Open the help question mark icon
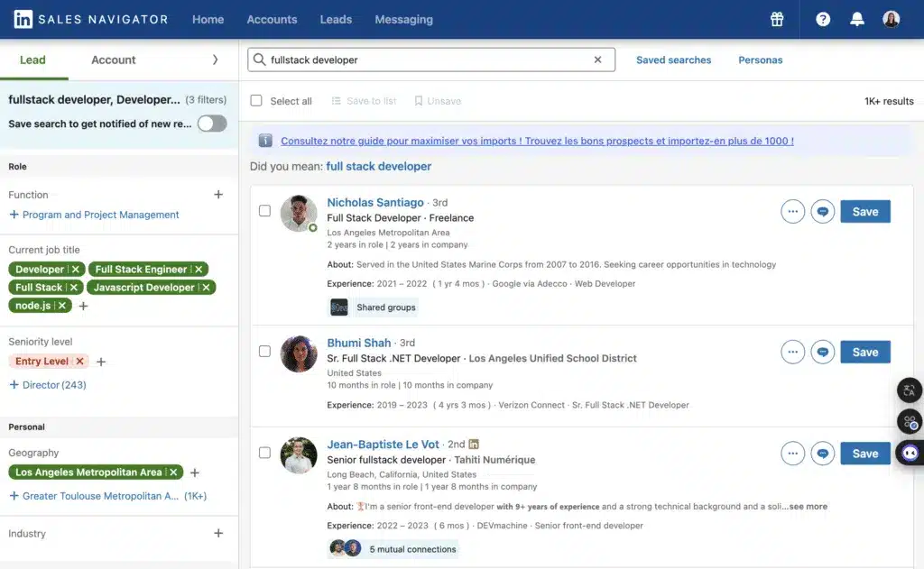Image resolution: width=924 pixels, height=569 pixels. 823,19
